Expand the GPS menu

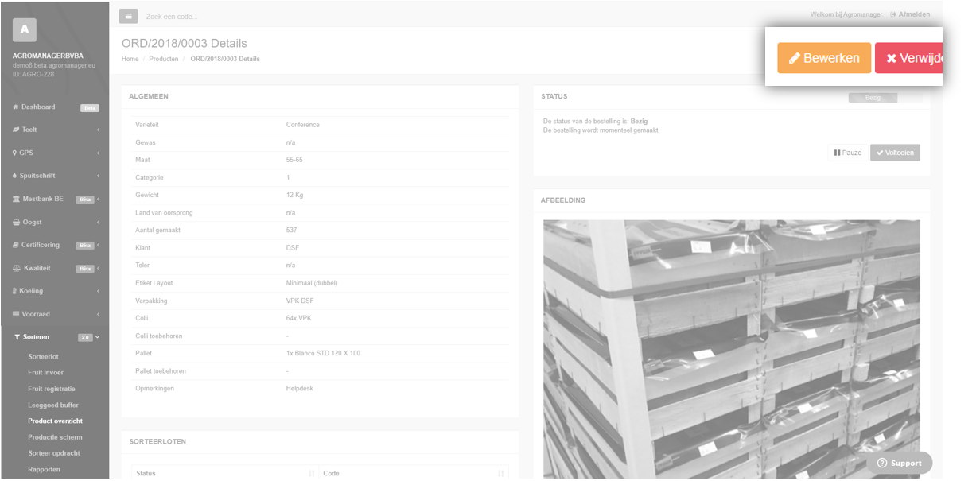tap(55, 153)
